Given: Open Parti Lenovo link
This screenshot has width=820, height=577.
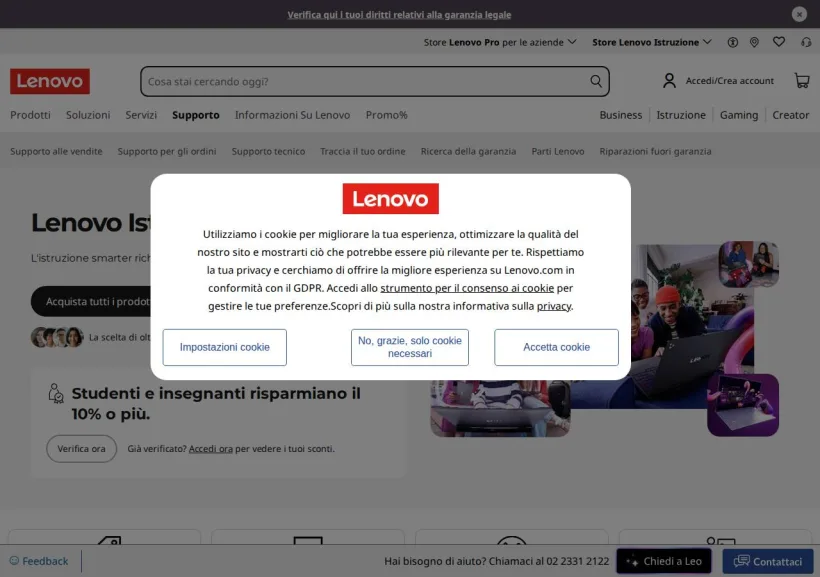Looking at the screenshot, I should (x=558, y=151).
